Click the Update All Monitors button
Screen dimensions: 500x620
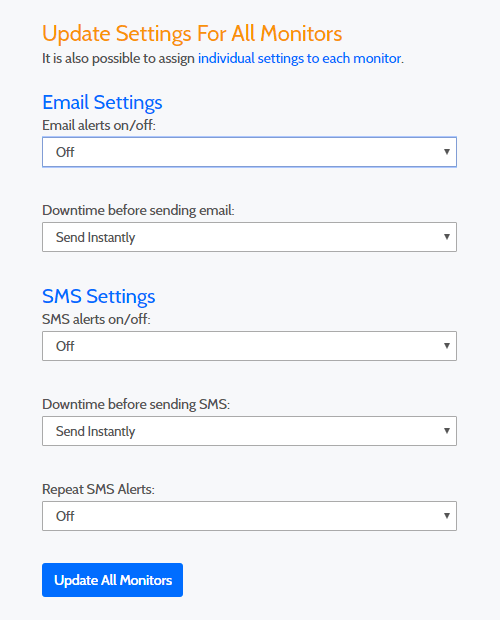point(112,580)
